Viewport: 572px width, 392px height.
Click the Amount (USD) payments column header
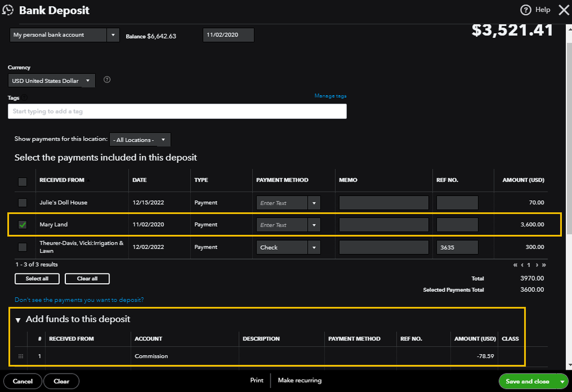point(523,180)
